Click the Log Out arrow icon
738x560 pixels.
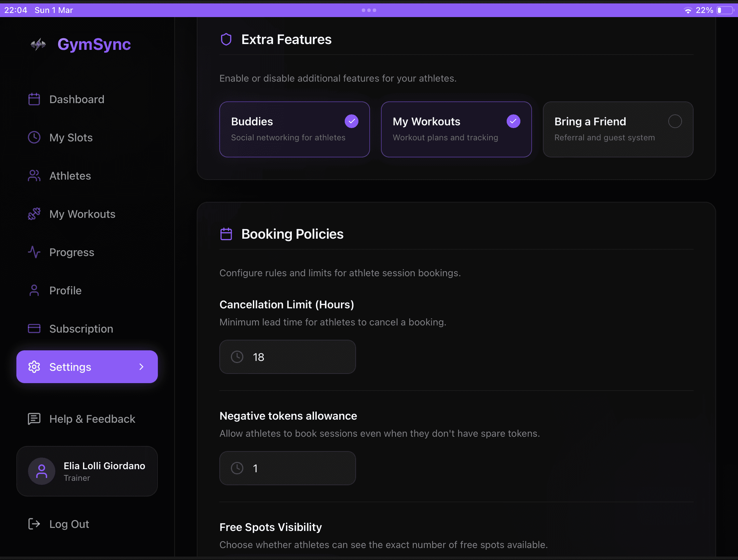tap(34, 524)
